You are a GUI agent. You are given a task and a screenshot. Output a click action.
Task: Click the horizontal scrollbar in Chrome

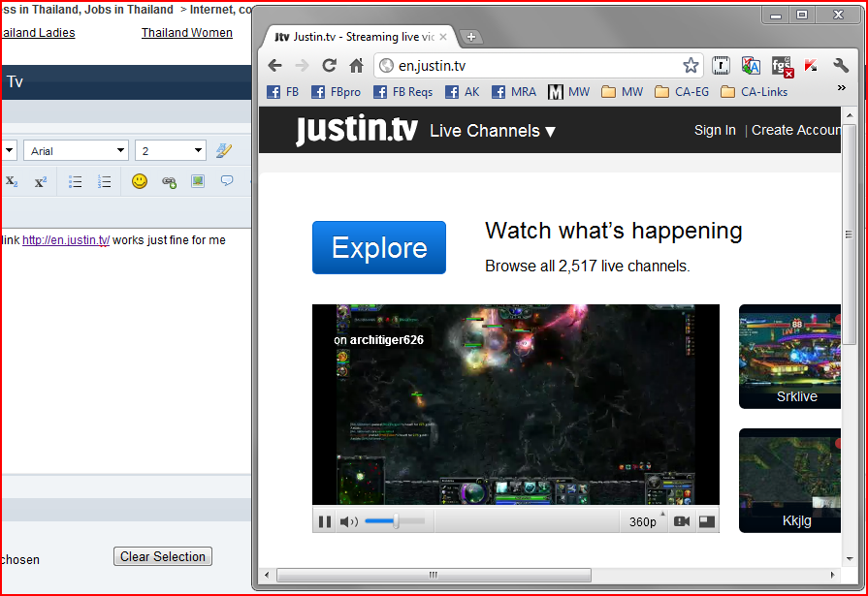(x=434, y=575)
